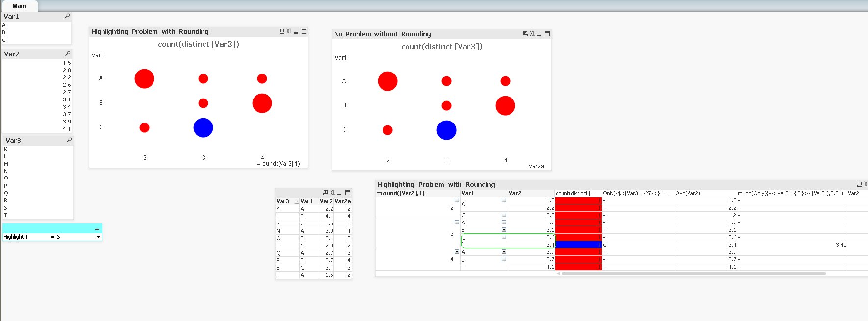The width and height of the screenshot is (868, 321).
Task: Select value B in Var1 list box
Action: click(x=36, y=32)
